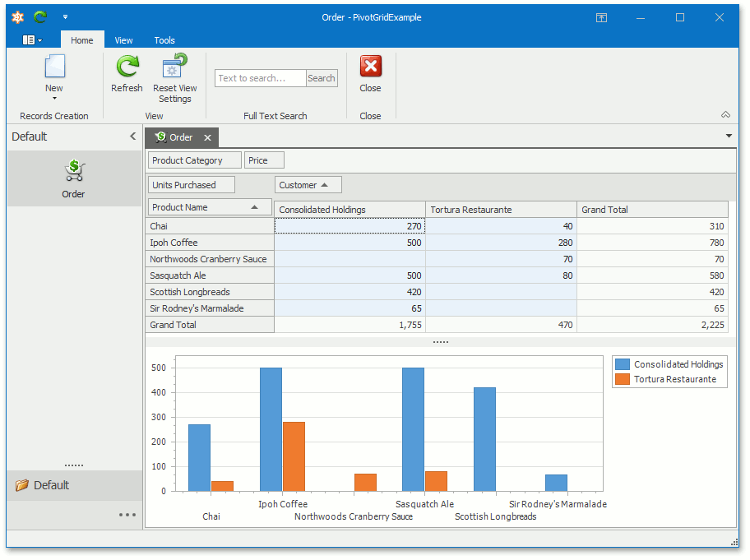Screen dimensions: 750x560
Task: Click the blue Sasquatch Ale chart bar
Action: click(x=414, y=429)
